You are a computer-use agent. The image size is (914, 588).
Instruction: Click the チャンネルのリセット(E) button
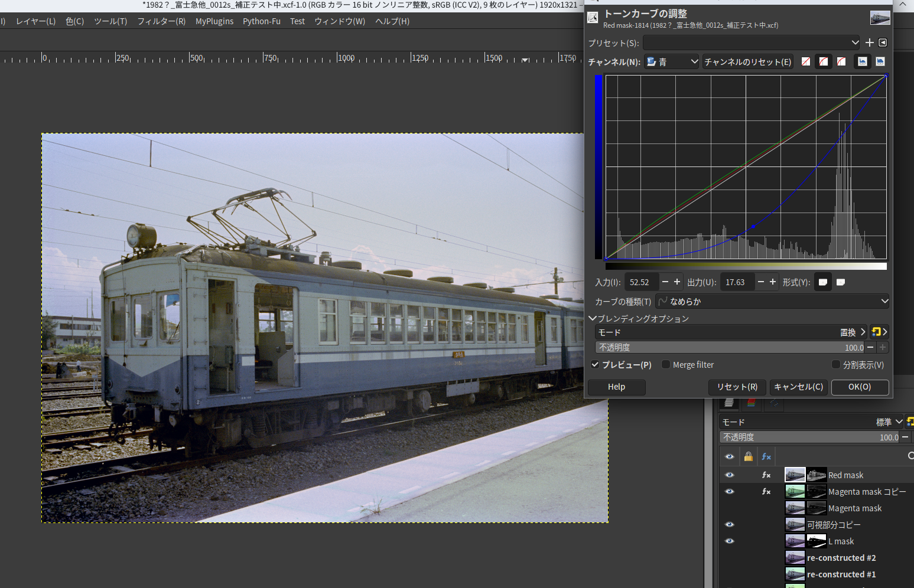tap(748, 61)
